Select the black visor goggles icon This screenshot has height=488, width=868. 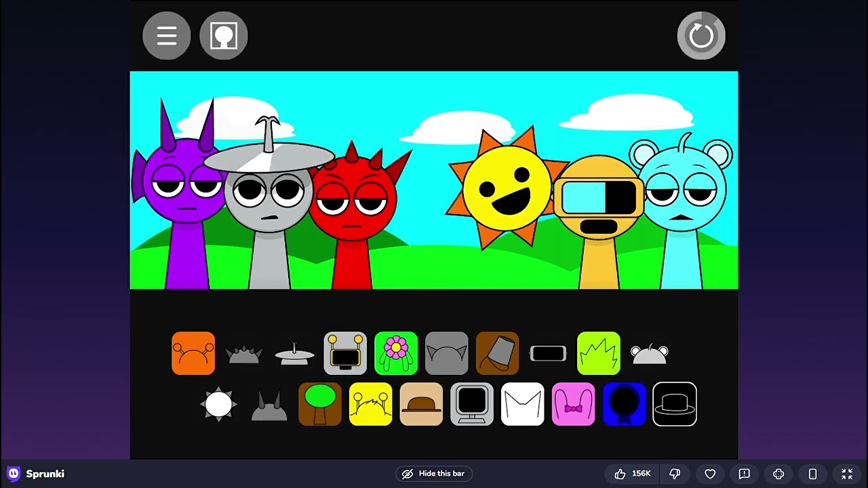click(x=548, y=353)
